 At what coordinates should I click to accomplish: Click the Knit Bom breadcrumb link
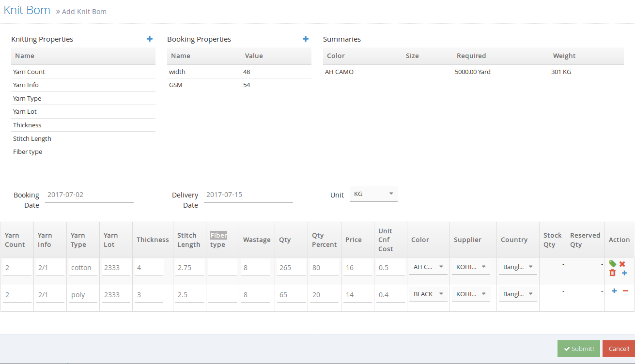pos(27,10)
